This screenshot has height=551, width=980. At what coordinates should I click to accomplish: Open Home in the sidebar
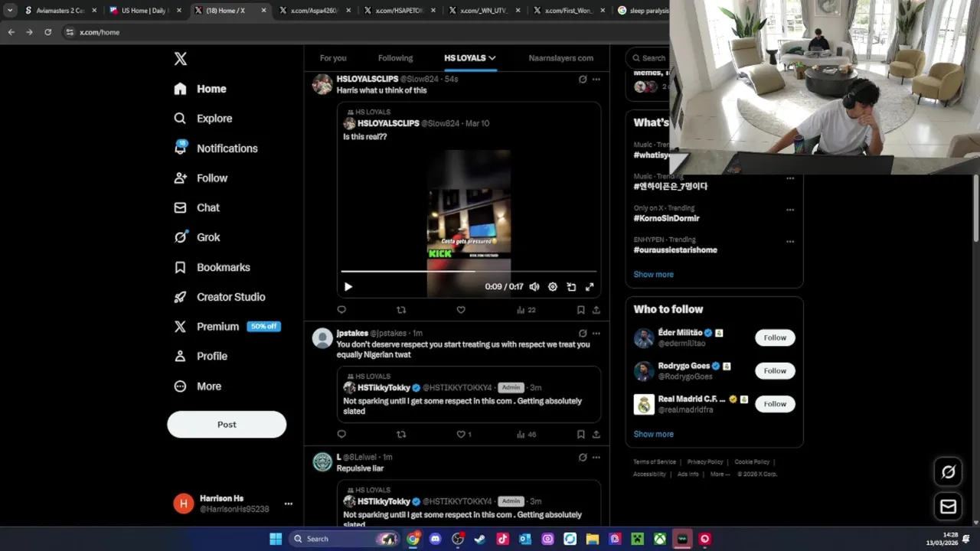click(200, 89)
